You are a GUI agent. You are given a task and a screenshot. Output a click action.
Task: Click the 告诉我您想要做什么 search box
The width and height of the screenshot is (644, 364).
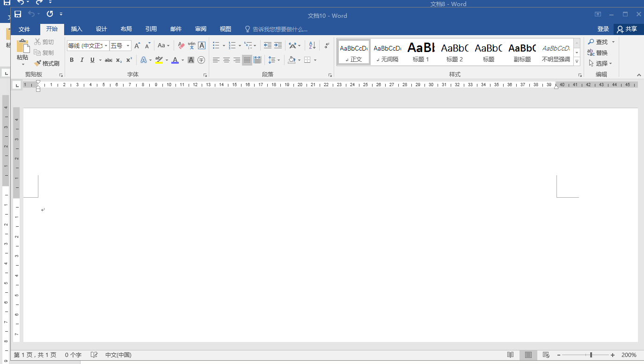(x=276, y=29)
